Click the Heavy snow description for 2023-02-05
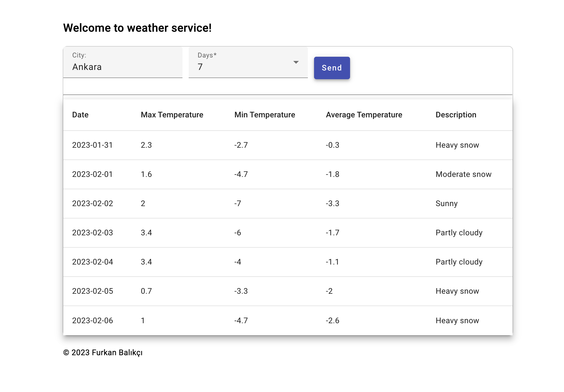Screen dimensions: 564x392 457,291
